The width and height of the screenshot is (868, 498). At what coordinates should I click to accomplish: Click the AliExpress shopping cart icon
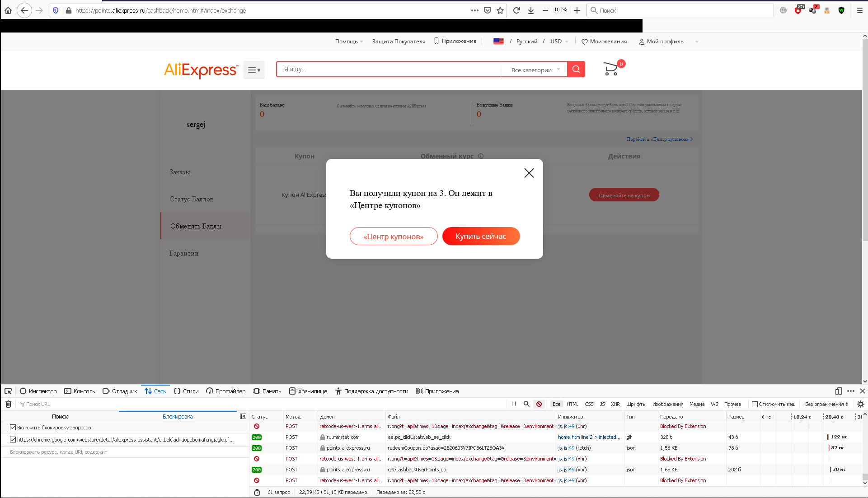click(611, 69)
